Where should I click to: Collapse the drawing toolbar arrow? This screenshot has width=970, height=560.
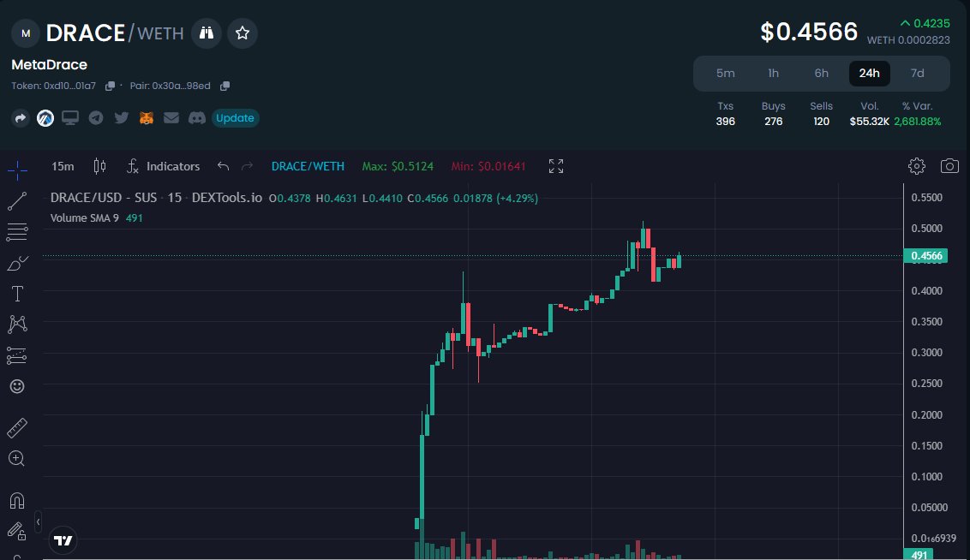tap(38, 522)
